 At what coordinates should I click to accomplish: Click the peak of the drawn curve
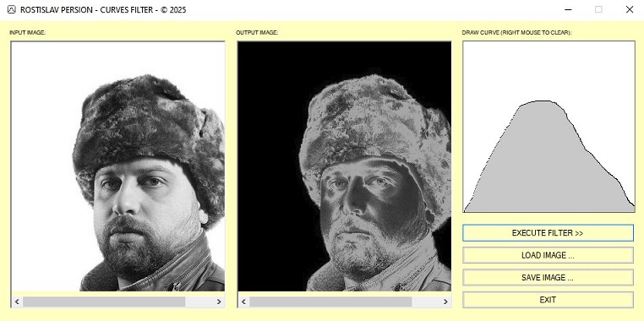coord(542,101)
